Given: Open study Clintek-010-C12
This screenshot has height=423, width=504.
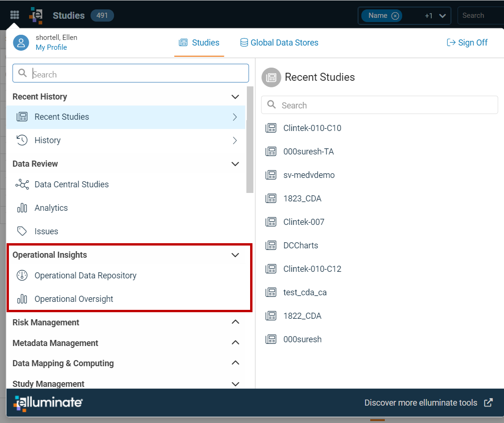Looking at the screenshot, I should click(x=312, y=269).
